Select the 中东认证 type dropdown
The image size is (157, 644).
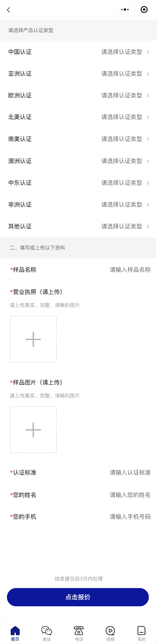(125, 183)
